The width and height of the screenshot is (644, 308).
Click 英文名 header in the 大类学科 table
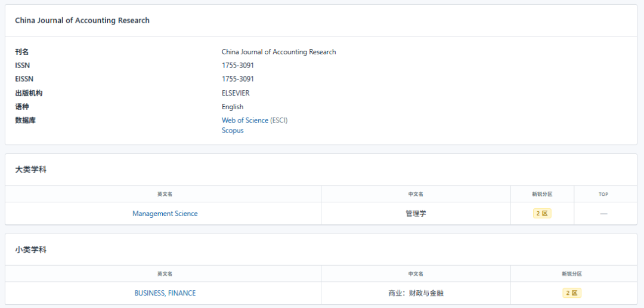point(165,194)
